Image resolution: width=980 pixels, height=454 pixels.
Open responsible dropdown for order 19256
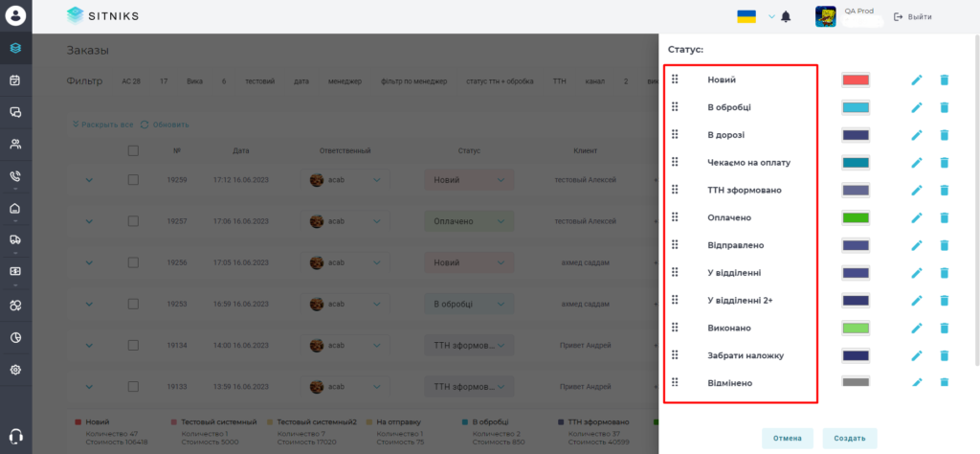345,262
